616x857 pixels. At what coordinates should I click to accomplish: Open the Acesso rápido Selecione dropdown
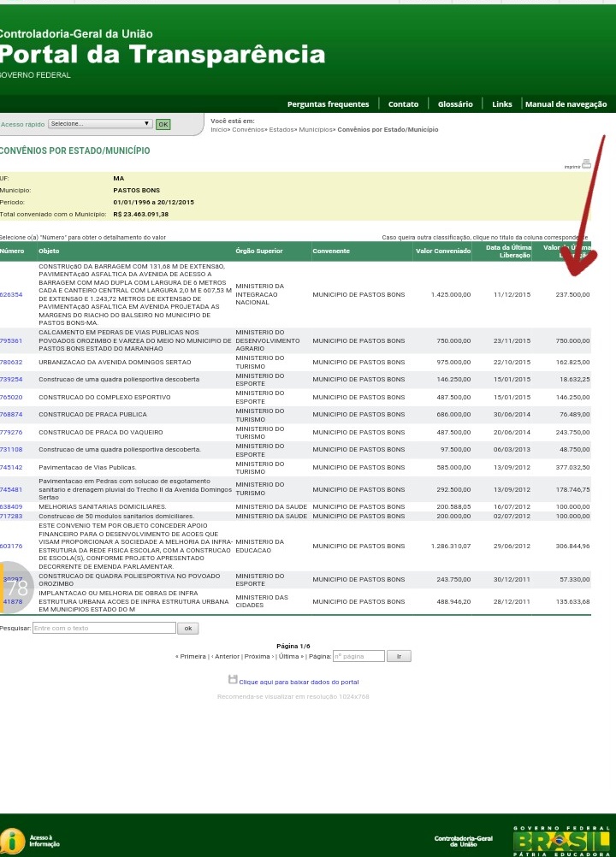point(100,124)
